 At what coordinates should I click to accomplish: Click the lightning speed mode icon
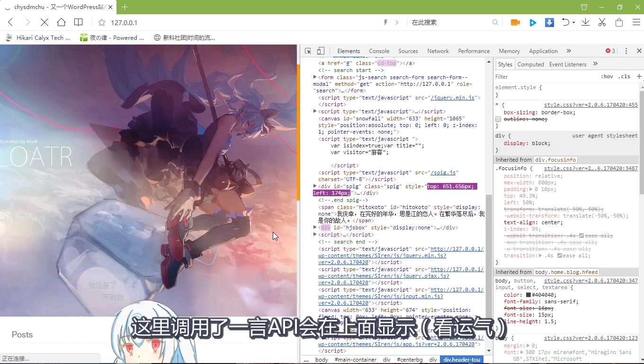(385, 22)
